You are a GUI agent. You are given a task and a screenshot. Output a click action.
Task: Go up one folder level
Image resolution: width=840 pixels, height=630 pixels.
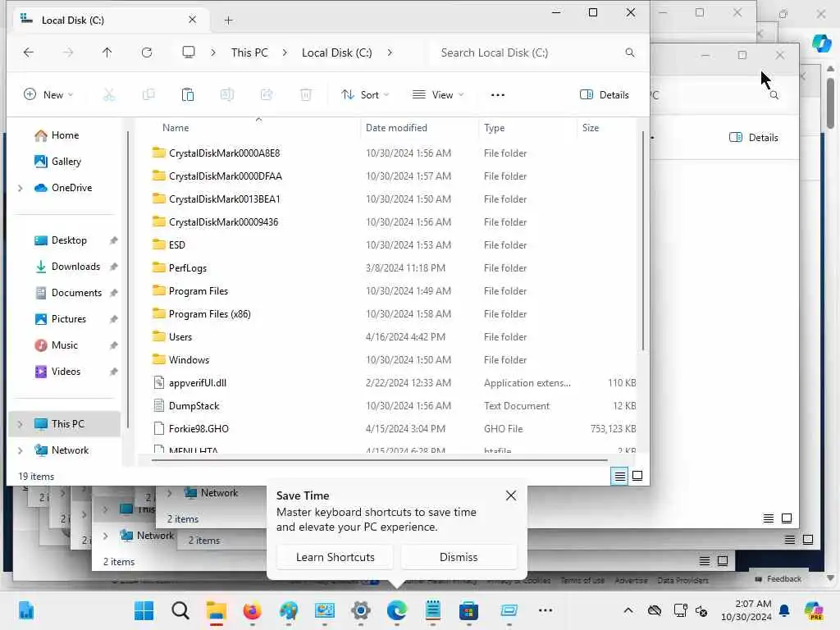pos(107,52)
